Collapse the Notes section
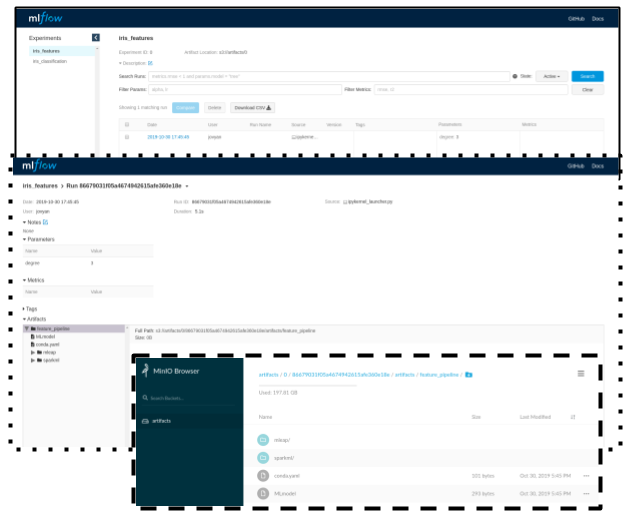 tap(24, 222)
